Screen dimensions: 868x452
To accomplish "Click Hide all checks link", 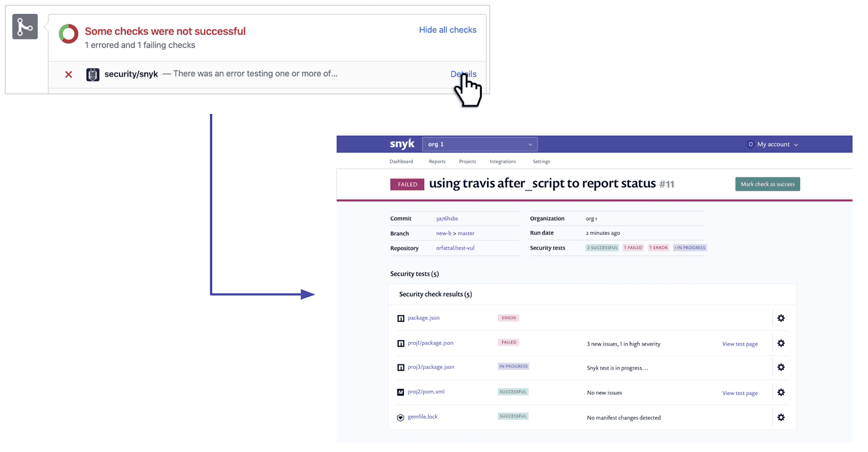I will [x=448, y=30].
